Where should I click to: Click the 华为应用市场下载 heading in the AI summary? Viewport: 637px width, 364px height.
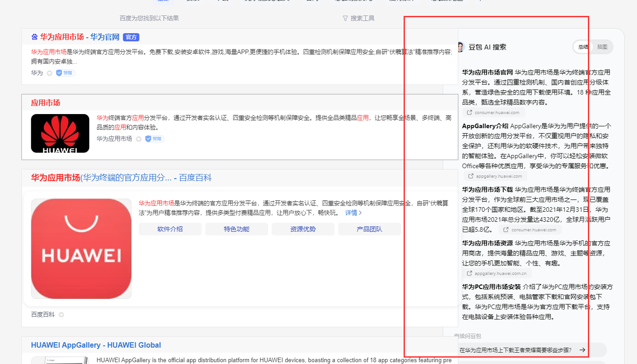click(487, 189)
